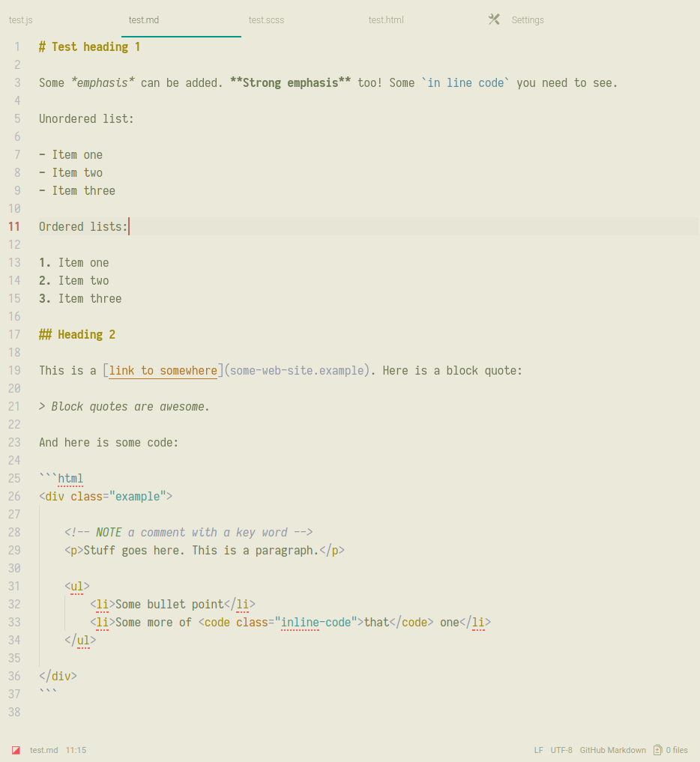Click the '*emphasis*' italic text
The image size is (700, 762).
pos(103,82)
